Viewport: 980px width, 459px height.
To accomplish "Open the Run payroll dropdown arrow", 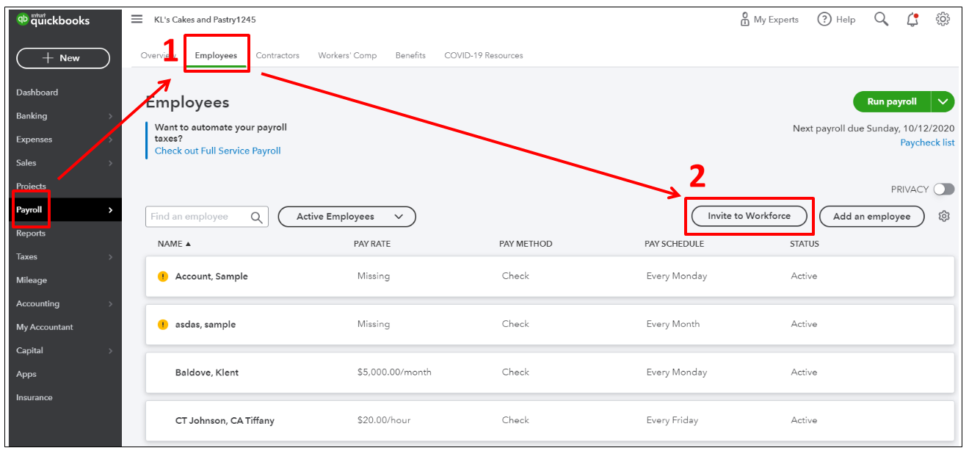I will [943, 102].
